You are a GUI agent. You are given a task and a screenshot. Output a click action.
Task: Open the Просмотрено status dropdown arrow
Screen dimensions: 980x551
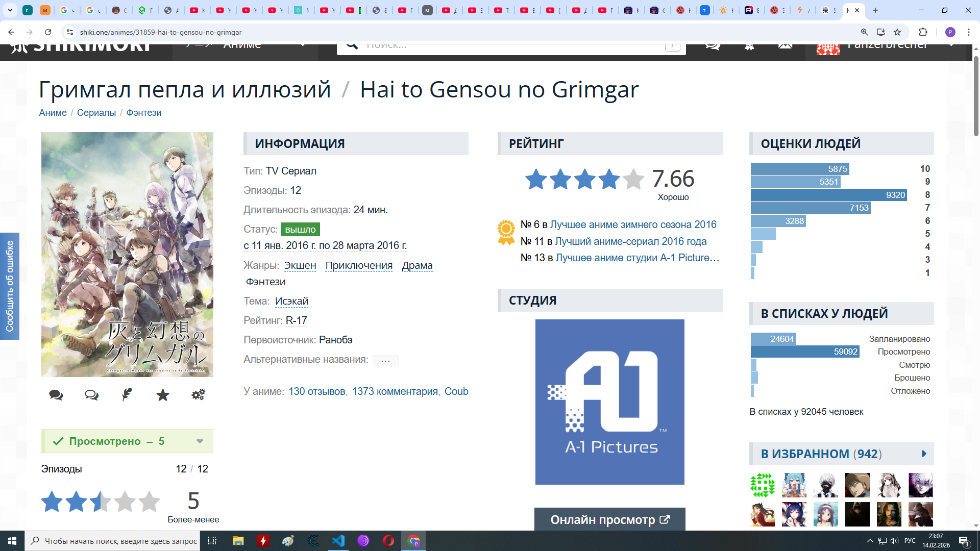[200, 441]
